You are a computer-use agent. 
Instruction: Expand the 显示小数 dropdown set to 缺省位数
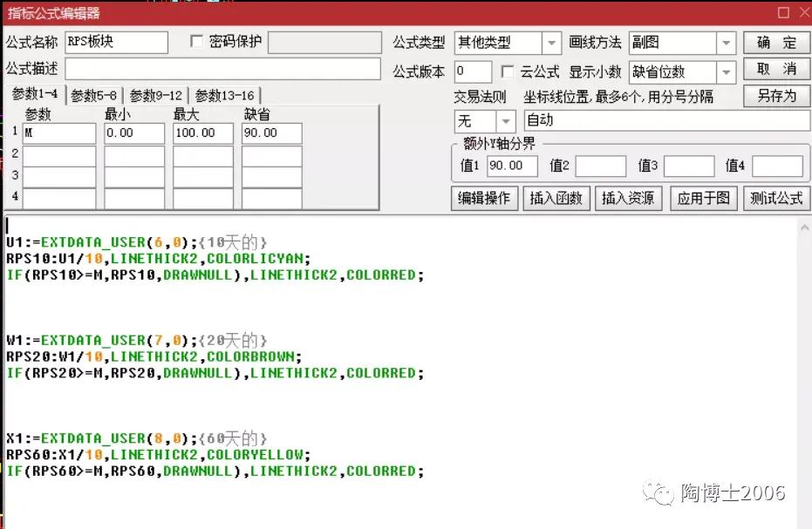pos(727,70)
